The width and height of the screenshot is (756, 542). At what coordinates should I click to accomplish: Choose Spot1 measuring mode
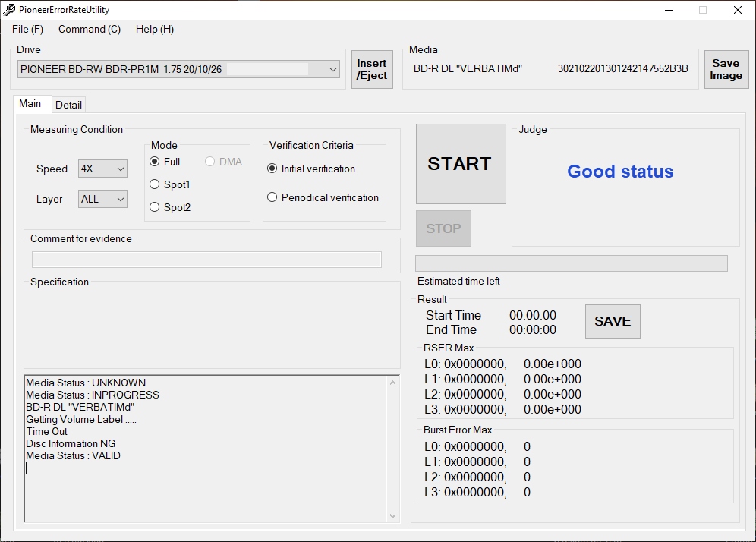[155, 184]
